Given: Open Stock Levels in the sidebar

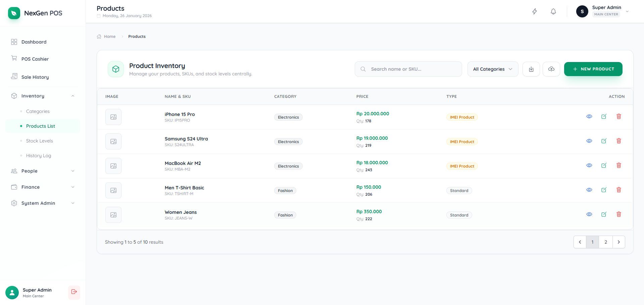Looking at the screenshot, I should point(40,141).
